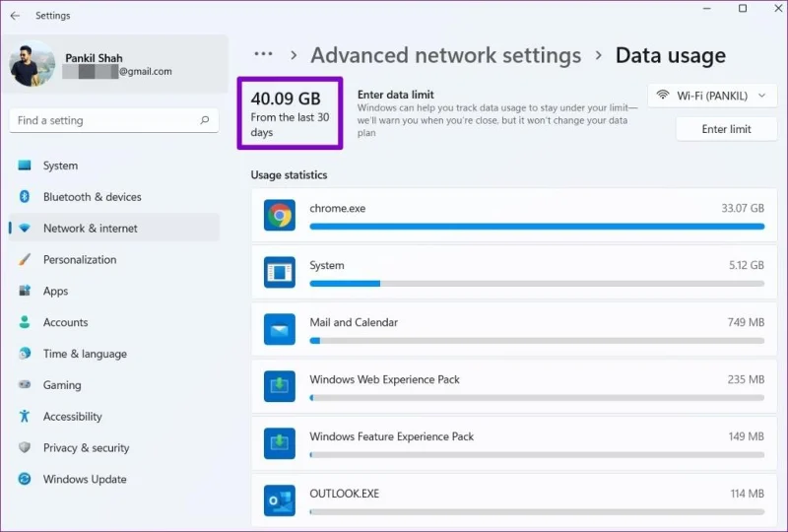Screen dimensions: 788x532
Task: Click the Mail and Calendar usage bar
Action: pos(537,341)
